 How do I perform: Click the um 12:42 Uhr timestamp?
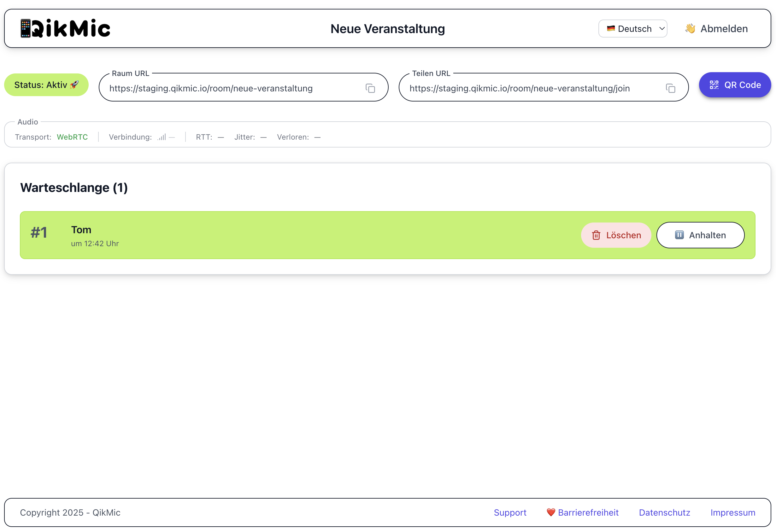[95, 244]
